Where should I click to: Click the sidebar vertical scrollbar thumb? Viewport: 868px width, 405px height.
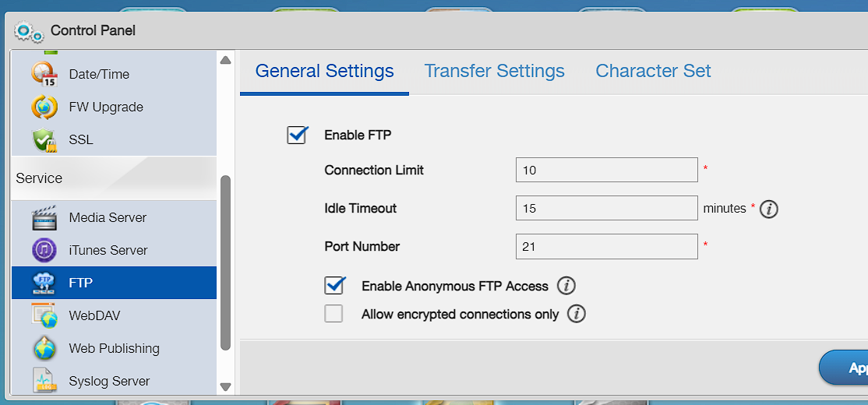click(x=225, y=262)
